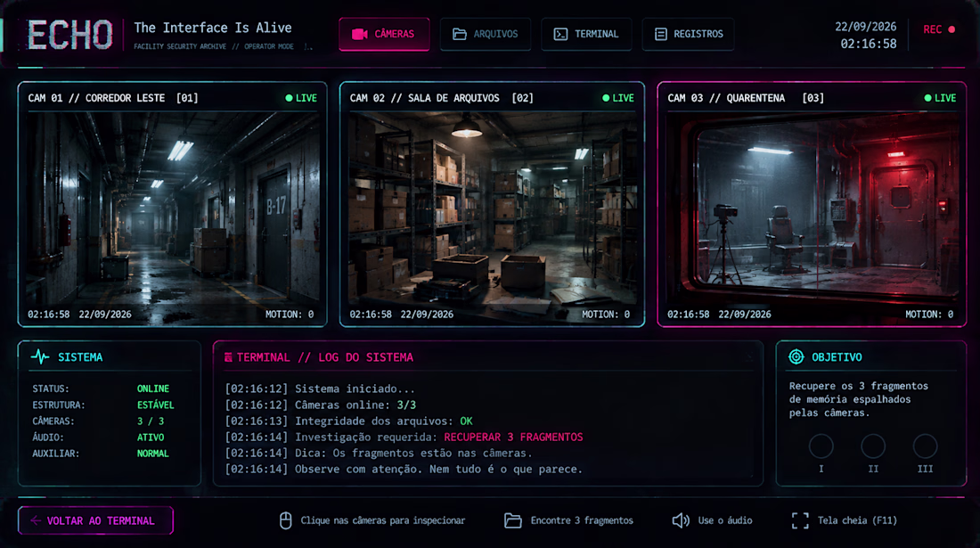Select fragment slot III circle
This screenshot has width=980, height=548.
coord(925,446)
